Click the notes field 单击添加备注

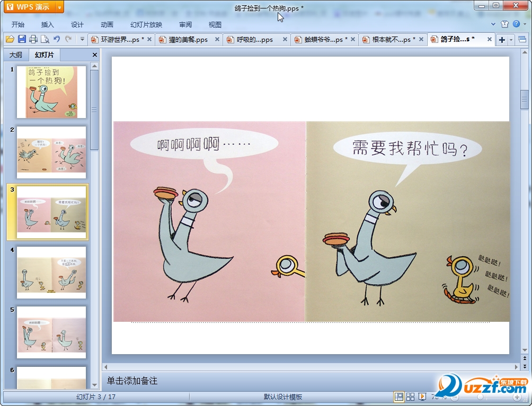(132, 381)
